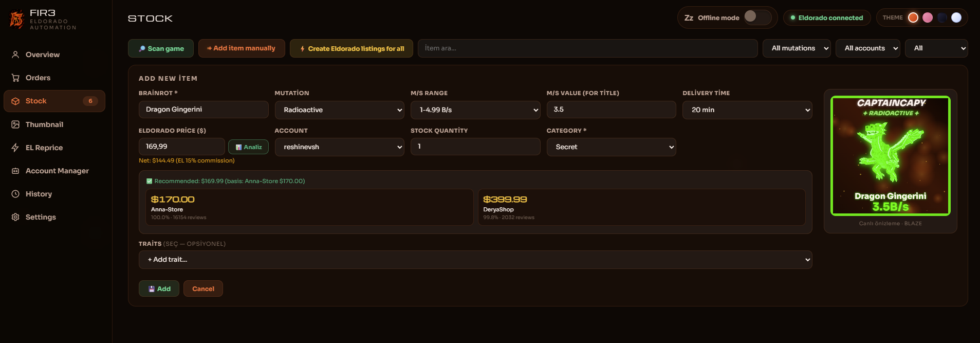Click the save disk icon in Add button
980x343 pixels.
(x=152, y=289)
